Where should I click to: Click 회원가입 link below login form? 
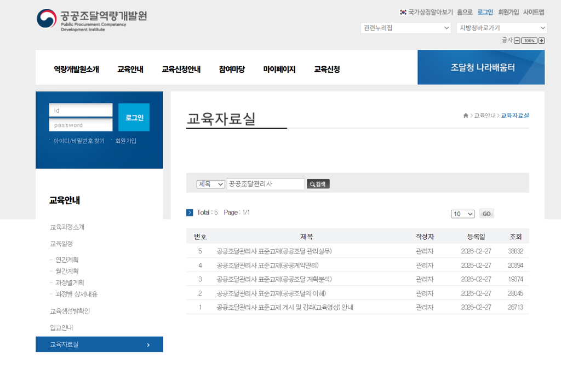(x=125, y=141)
